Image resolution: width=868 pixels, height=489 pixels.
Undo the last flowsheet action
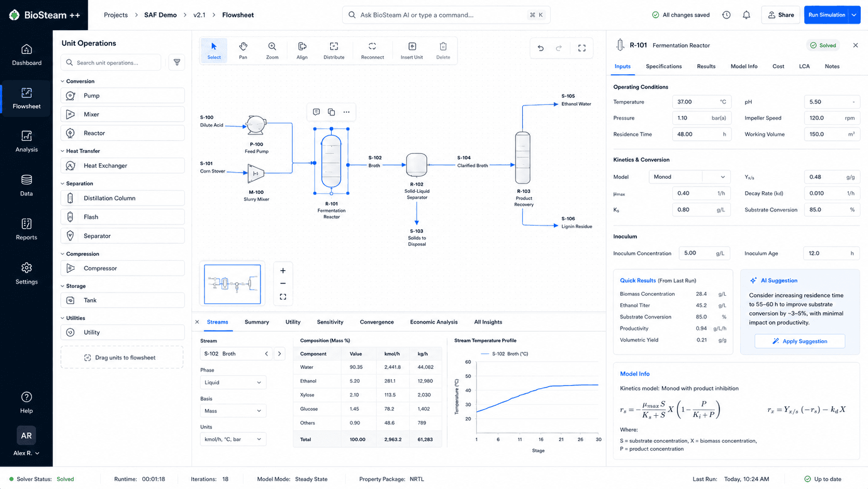pos(540,48)
